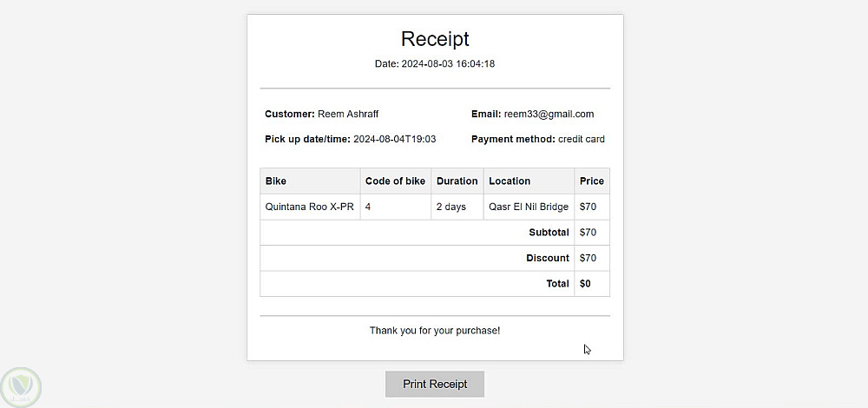Viewport: 868px width, 408px height.
Task: Click the credit card payment method text
Action: [x=581, y=139]
